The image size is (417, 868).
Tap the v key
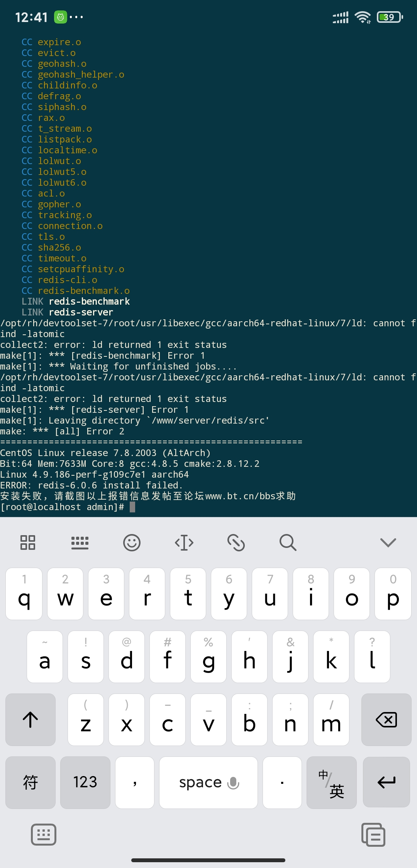[x=208, y=720]
